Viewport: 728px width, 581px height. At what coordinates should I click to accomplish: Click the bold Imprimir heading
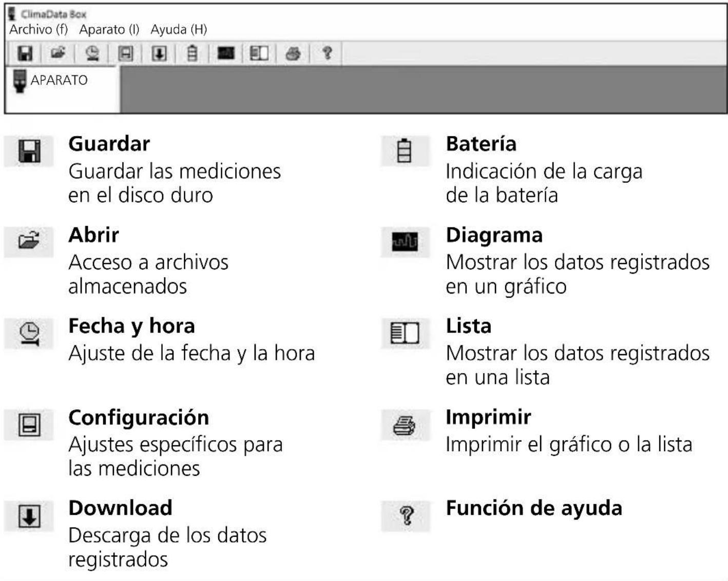click(488, 417)
